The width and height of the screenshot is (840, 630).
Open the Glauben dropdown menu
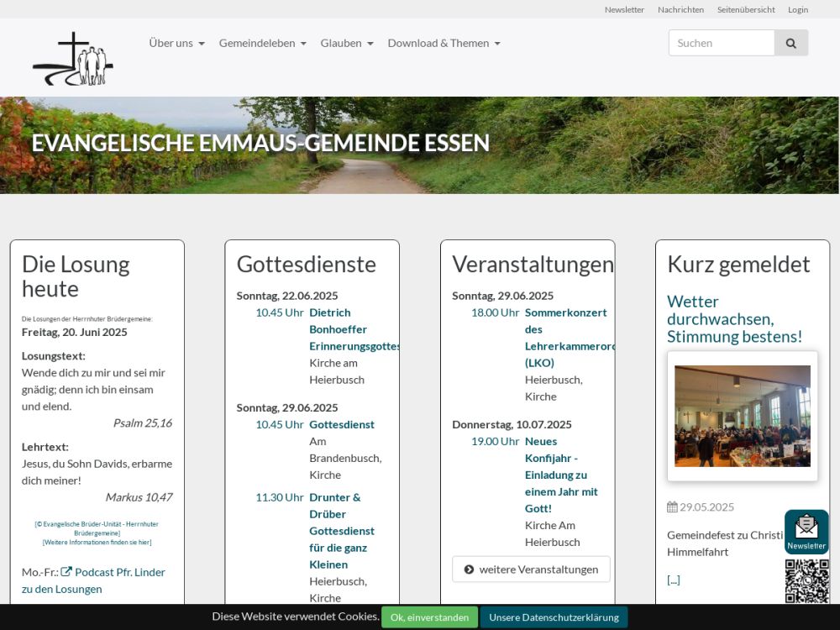346,43
